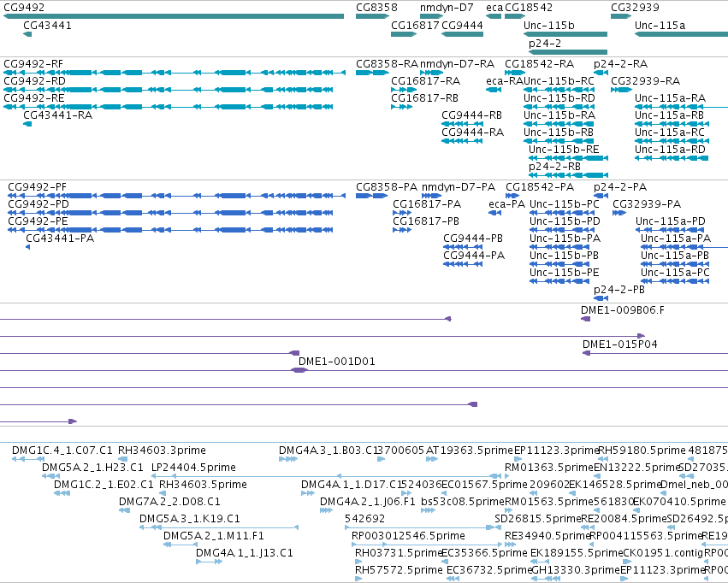728x583 pixels.
Task: Click the Unc-115a gene label
Action: point(660,26)
